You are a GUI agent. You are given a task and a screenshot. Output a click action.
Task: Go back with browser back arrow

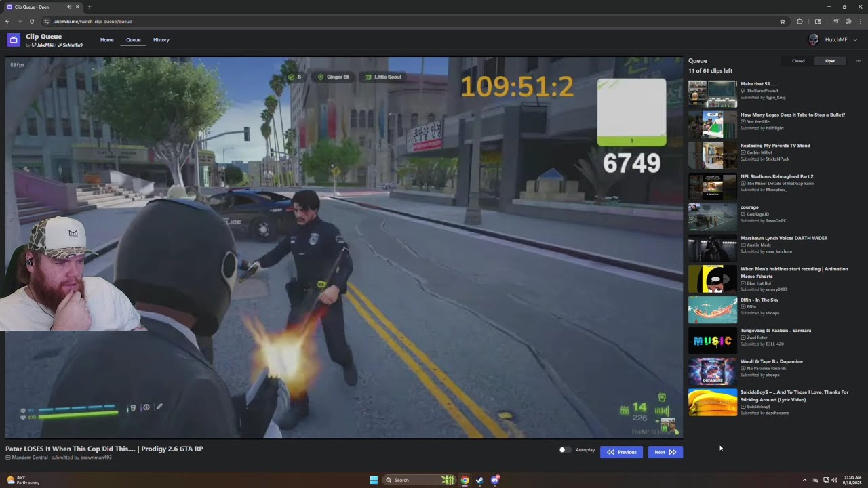tap(7, 21)
